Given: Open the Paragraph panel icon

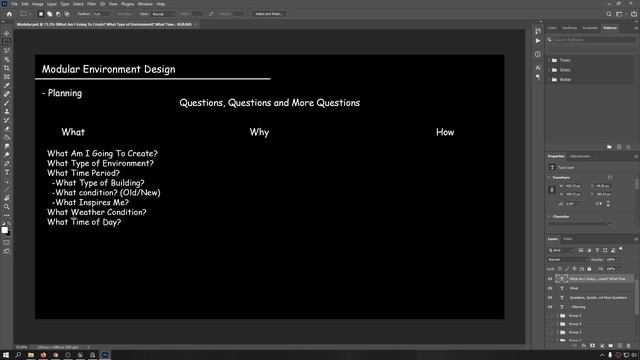Looking at the screenshot, I should 538,77.
